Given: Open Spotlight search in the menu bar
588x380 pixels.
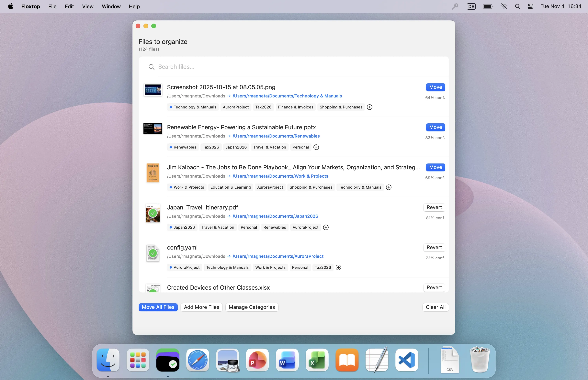Looking at the screenshot, I should click(517, 6).
